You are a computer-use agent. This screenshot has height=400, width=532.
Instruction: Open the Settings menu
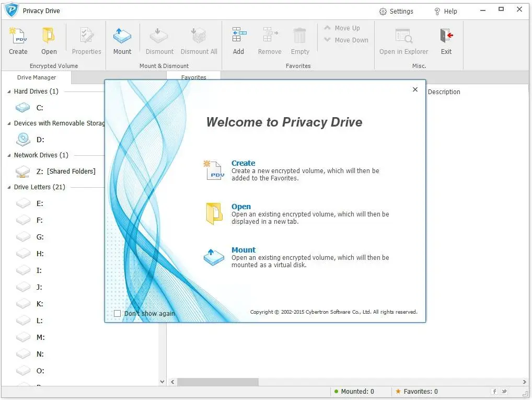pyautogui.click(x=396, y=11)
